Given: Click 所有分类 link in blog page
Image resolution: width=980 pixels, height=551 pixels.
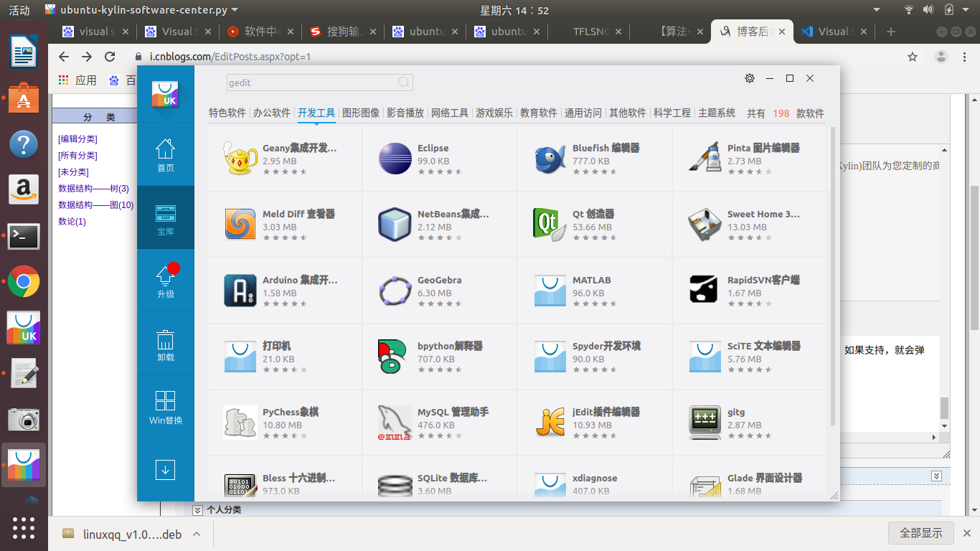Looking at the screenshot, I should tap(77, 156).
